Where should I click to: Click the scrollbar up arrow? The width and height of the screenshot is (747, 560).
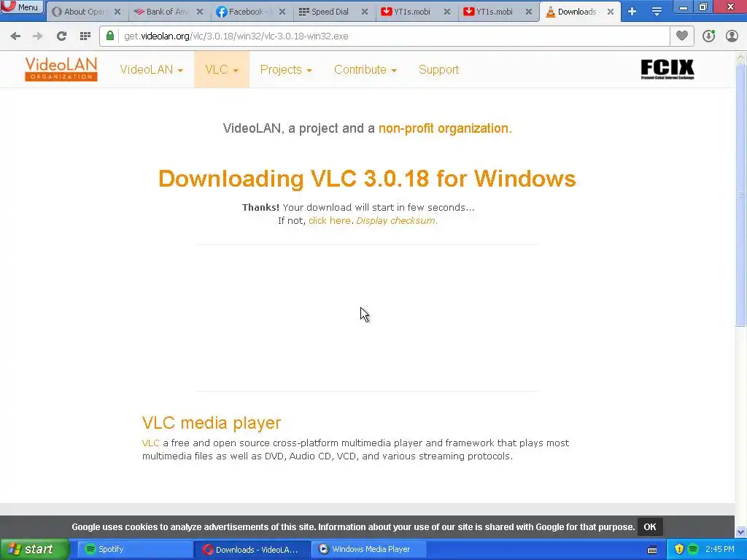point(741,58)
